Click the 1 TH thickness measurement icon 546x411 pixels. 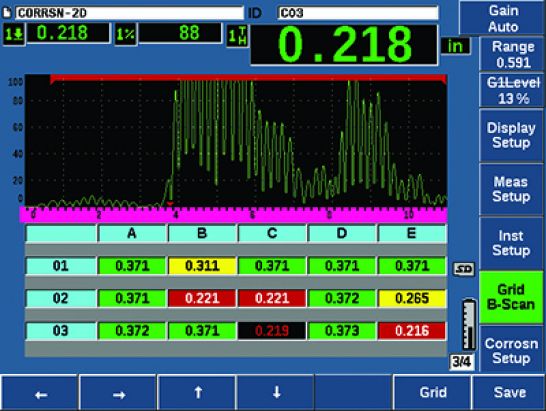(x=237, y=36)
